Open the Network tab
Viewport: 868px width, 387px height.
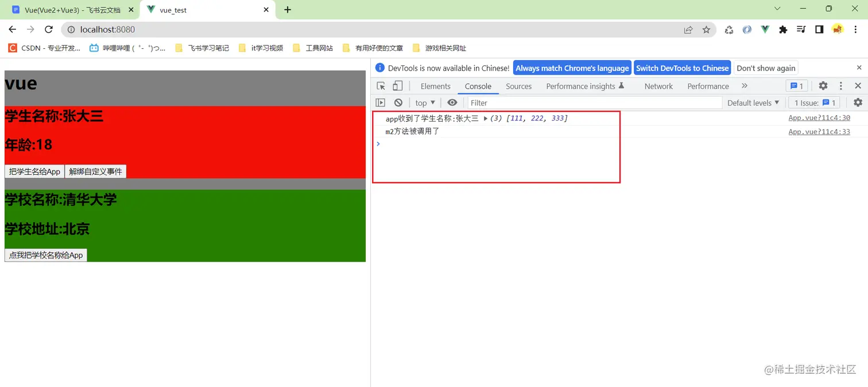pos(658,86)
